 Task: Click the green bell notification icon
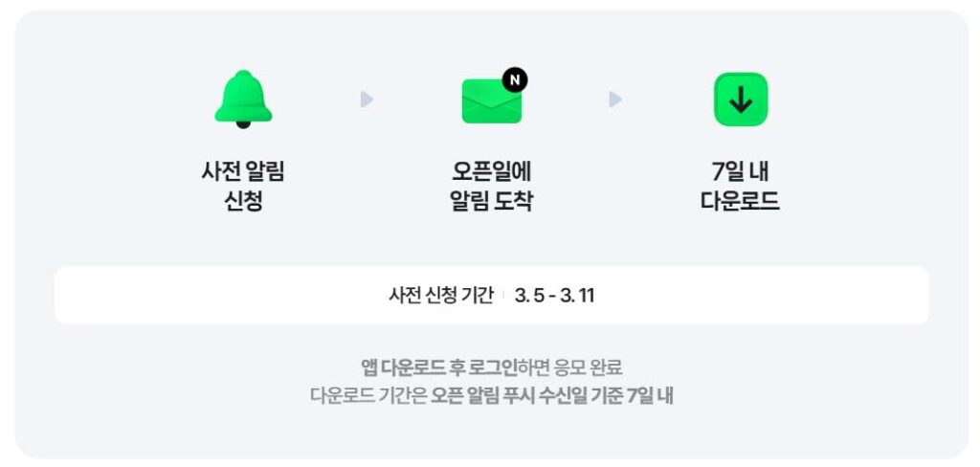pos(243,97)
